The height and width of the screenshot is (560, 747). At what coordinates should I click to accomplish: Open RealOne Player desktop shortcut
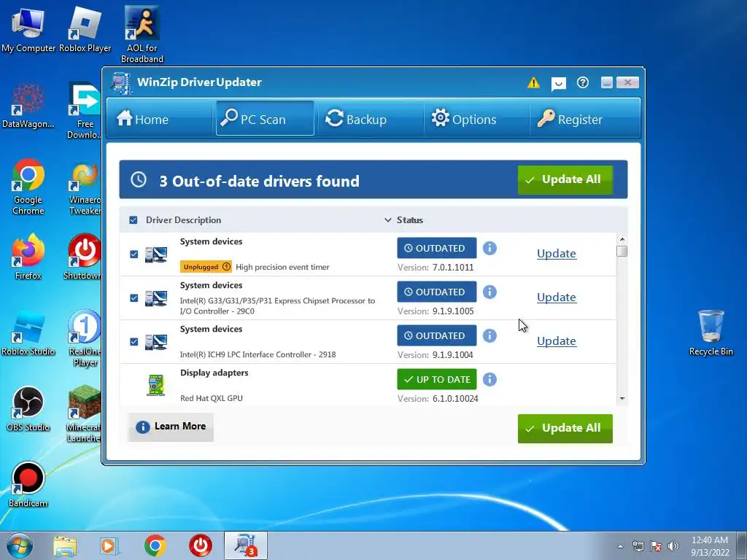pos(85,338)
